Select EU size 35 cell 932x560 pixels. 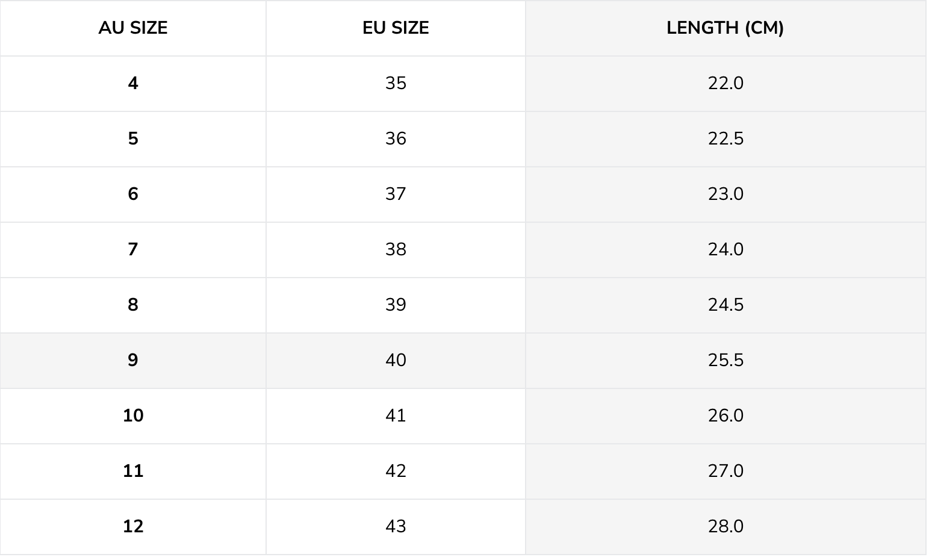[x=396, y=83]
